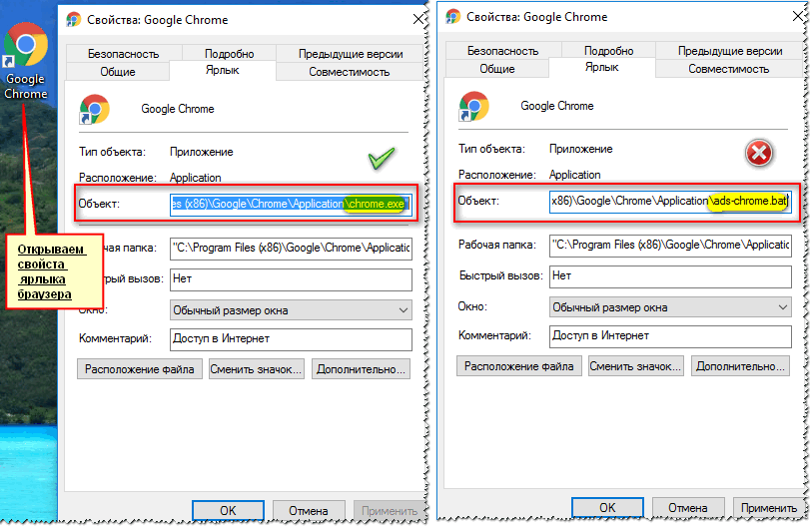The width and height of the screenshot is (812, 527).
Task: Open Совместимость tab in right window
Action: coord(729,68)
